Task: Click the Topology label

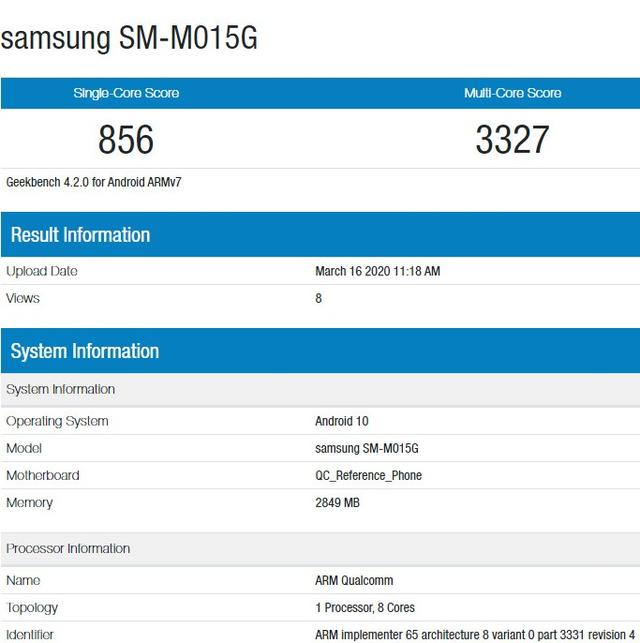Action: pos(32,608)
